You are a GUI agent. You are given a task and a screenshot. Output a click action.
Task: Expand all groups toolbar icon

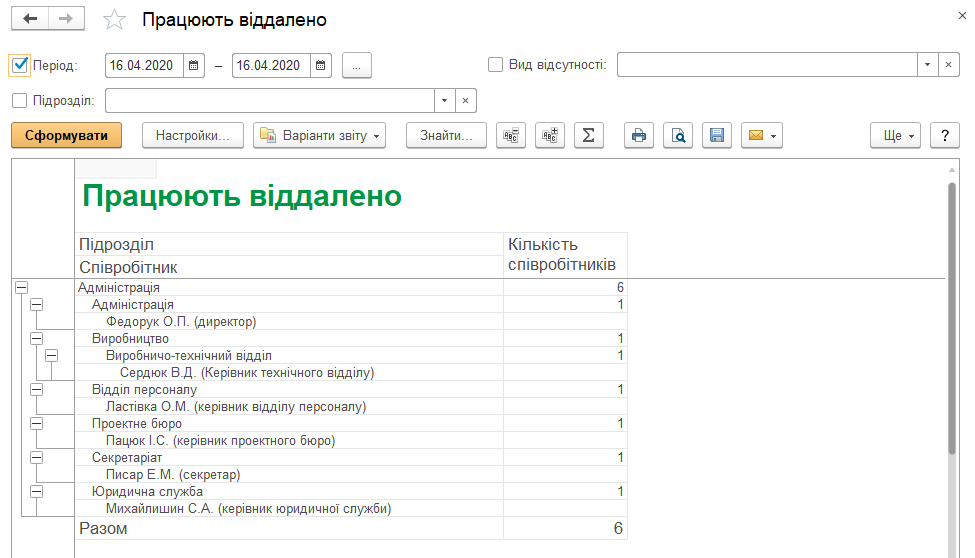[550, 136]
